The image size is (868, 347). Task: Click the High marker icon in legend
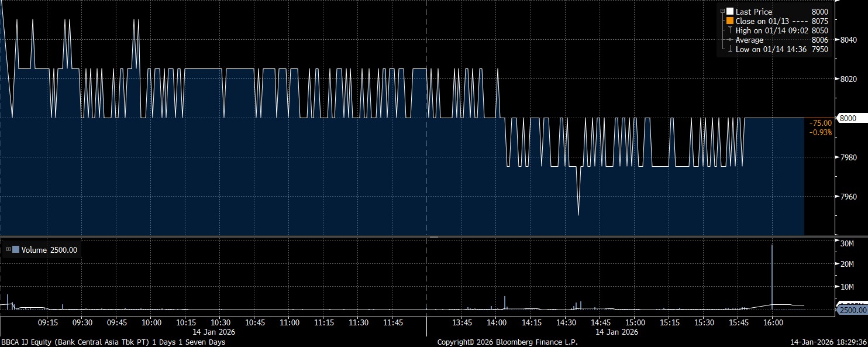729,30
